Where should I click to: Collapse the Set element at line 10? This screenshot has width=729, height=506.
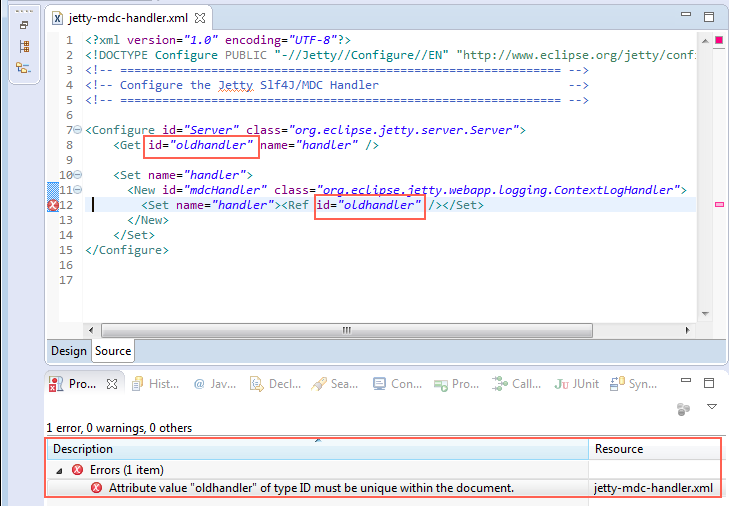tap(78, 175)
